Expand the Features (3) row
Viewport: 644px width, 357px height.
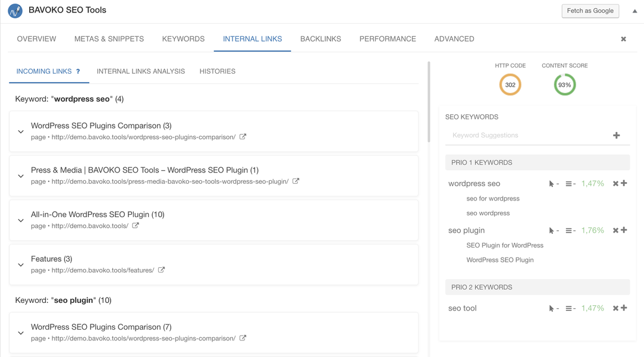point(21,265)
